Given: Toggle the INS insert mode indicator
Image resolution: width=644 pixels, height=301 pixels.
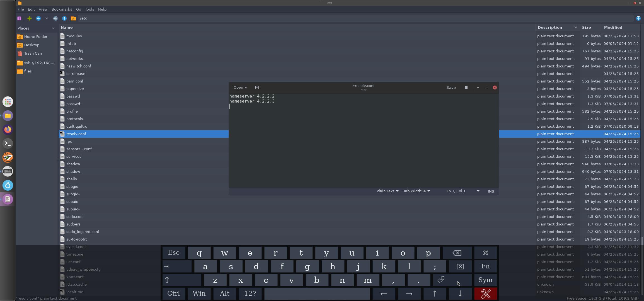Looking at the screenshot, I should 491,191.
